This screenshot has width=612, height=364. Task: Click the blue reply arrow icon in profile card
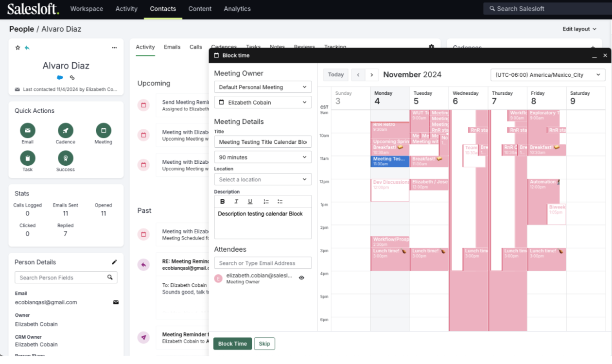click(x=27, y=48)
